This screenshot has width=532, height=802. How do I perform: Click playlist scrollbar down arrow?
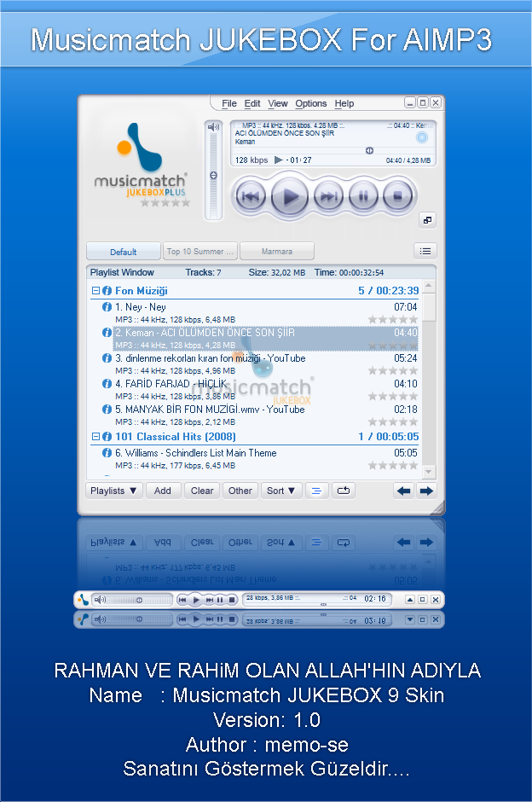(429, 472)
